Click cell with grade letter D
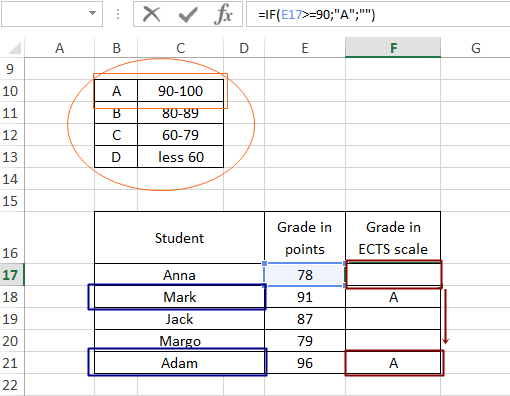The width and height of the screenshot is (510, 396). click(x=116, y=157)
